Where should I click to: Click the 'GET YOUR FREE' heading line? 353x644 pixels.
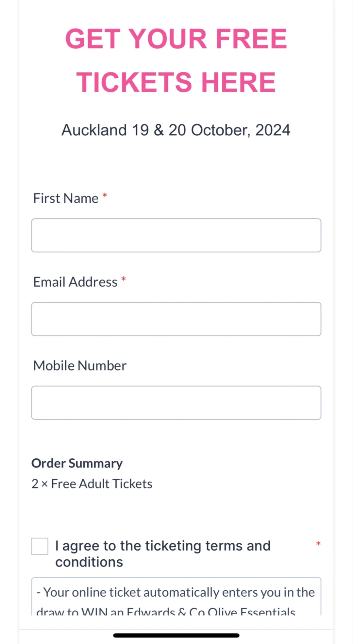[176, 39]
